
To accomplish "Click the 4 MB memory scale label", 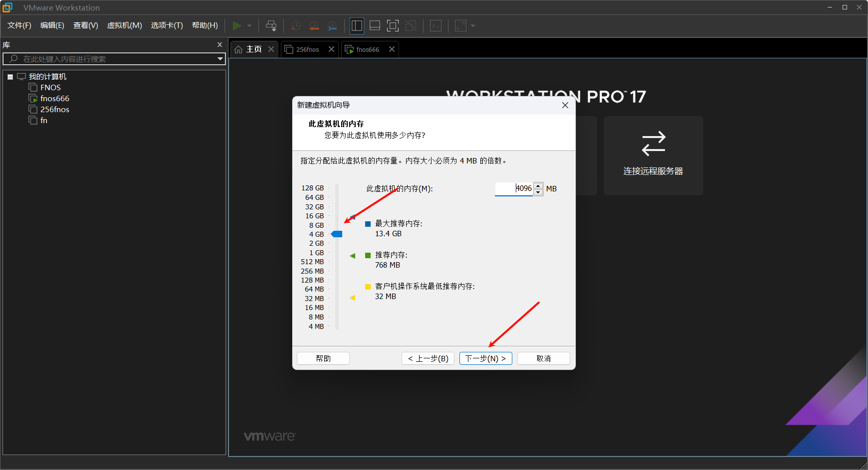I will 316,326.
